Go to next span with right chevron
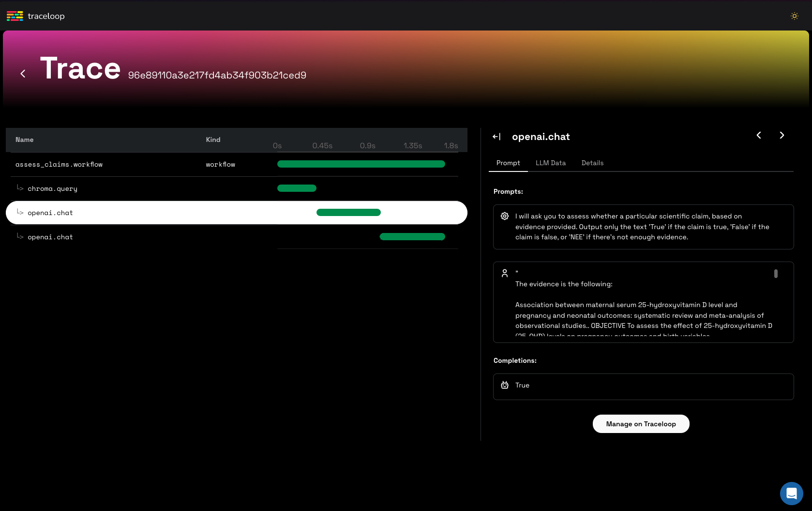The image size is (812, 511). (x=782, y=136)
